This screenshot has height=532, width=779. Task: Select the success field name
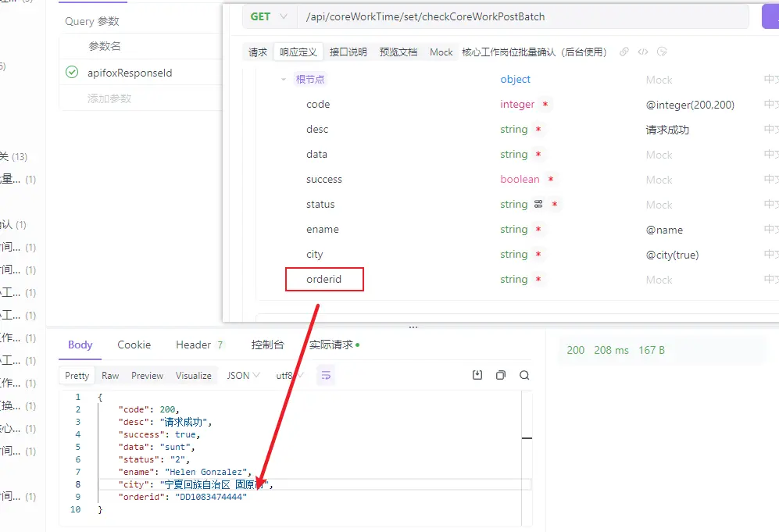(324, 179)
